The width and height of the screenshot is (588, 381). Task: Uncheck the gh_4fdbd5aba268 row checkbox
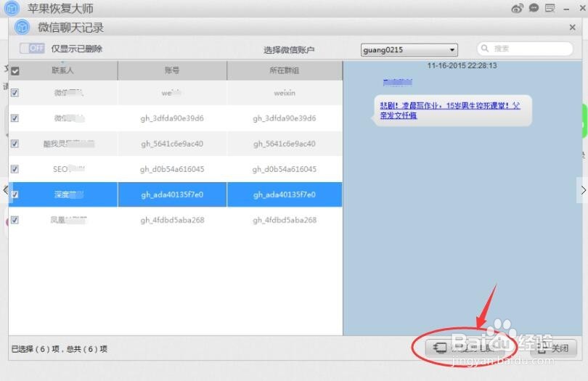click(15, 220)
